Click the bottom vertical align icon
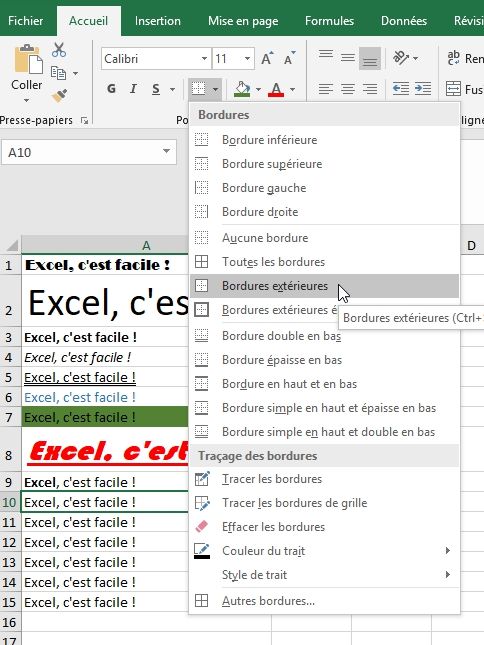This screenshot has width=484, height=645. pyautogui.click(x=370, y=58)
